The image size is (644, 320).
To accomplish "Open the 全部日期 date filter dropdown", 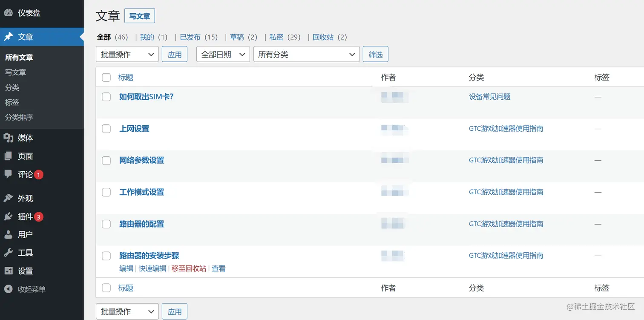I will pyautogui.click(x=223, y=54).
